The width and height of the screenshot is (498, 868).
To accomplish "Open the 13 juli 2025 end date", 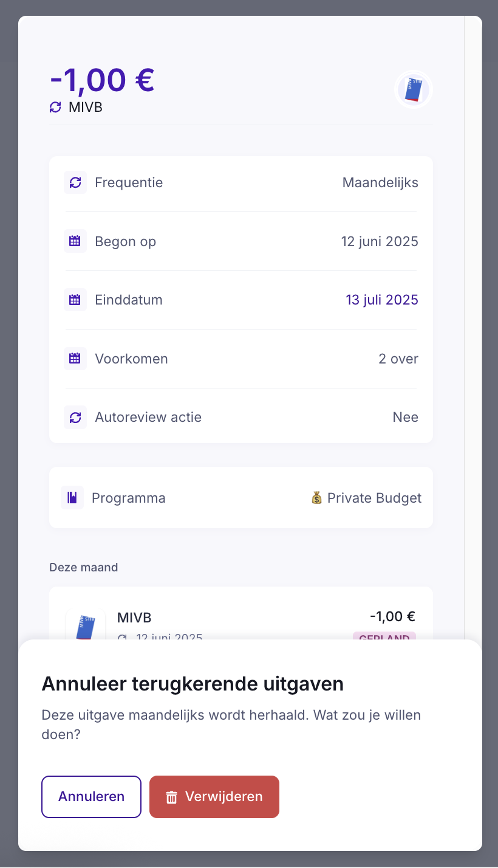I will [382, 300].
